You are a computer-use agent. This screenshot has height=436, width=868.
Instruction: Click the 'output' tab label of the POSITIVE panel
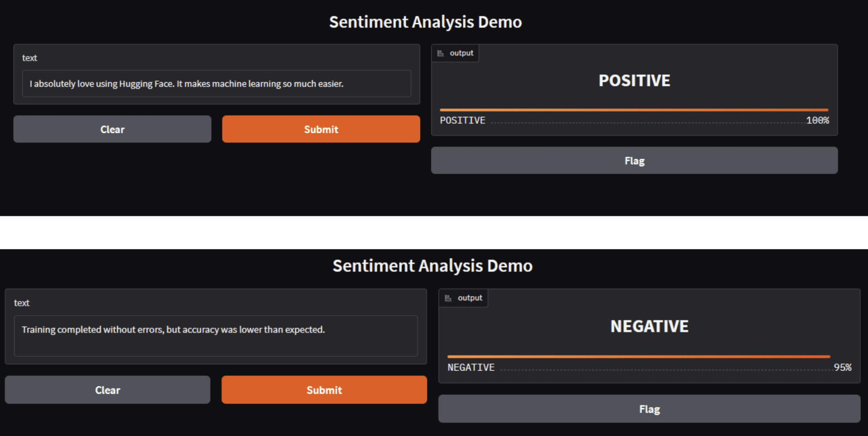[x=461, y=53]
